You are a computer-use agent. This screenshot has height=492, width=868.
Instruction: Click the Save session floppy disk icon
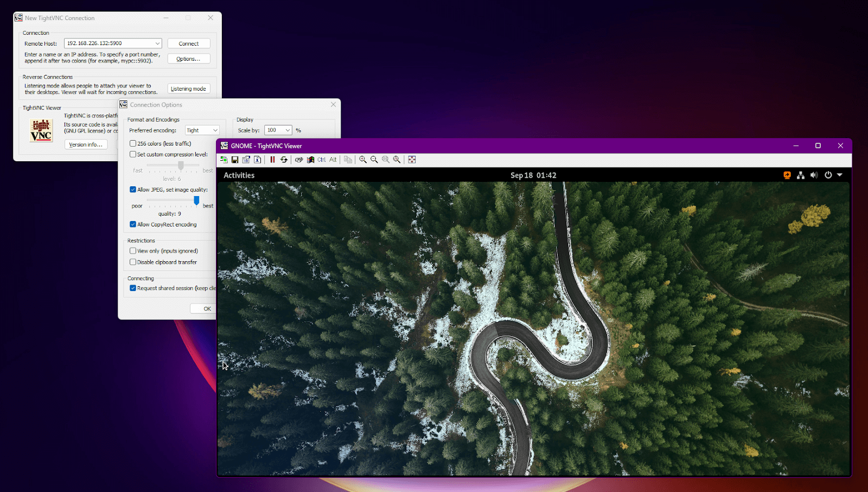235,160
